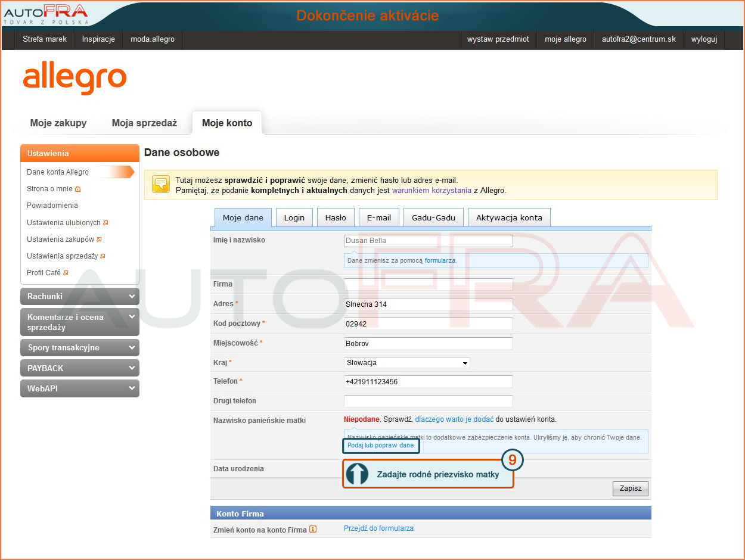Click the yellow note message icon
The height and width of the screenshot is (560, 745).
click(x=161, y=184)
